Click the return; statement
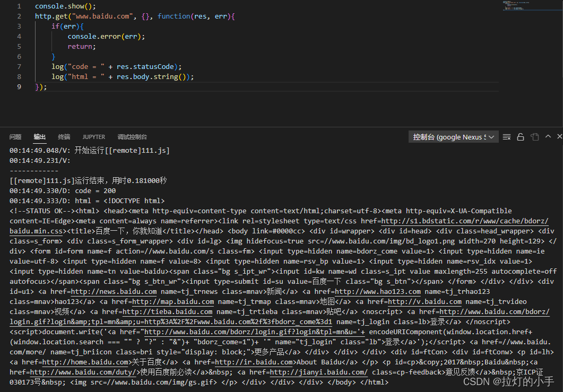 82,46
